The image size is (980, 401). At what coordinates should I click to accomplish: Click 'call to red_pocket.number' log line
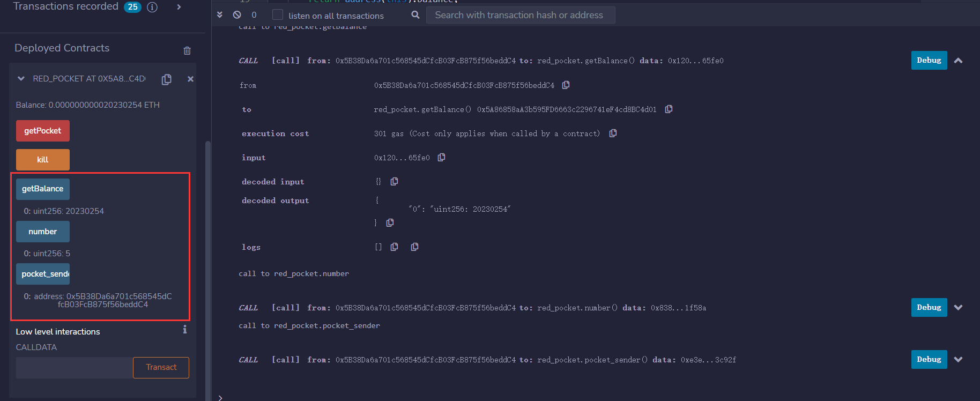point(294,273)
